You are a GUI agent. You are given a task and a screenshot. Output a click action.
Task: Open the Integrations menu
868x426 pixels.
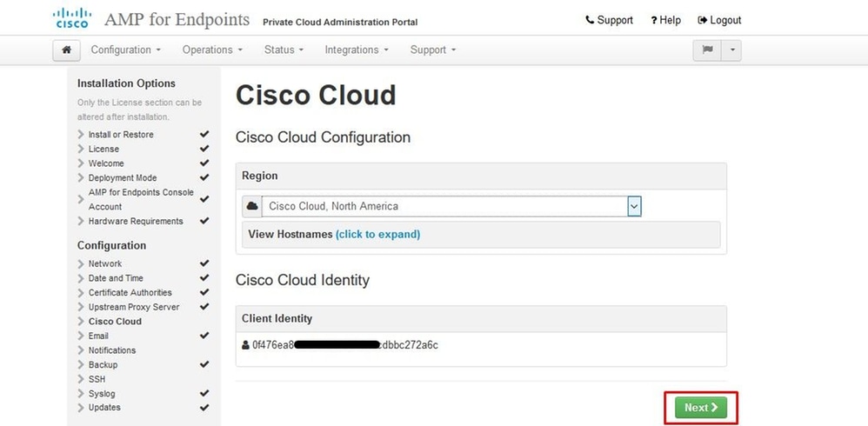(357, 50)
